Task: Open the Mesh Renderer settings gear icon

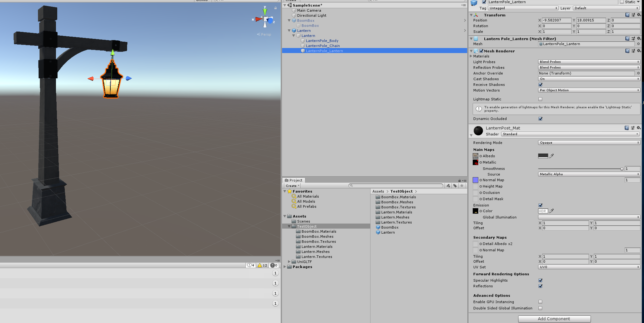Action: click(x=639, y=51)
